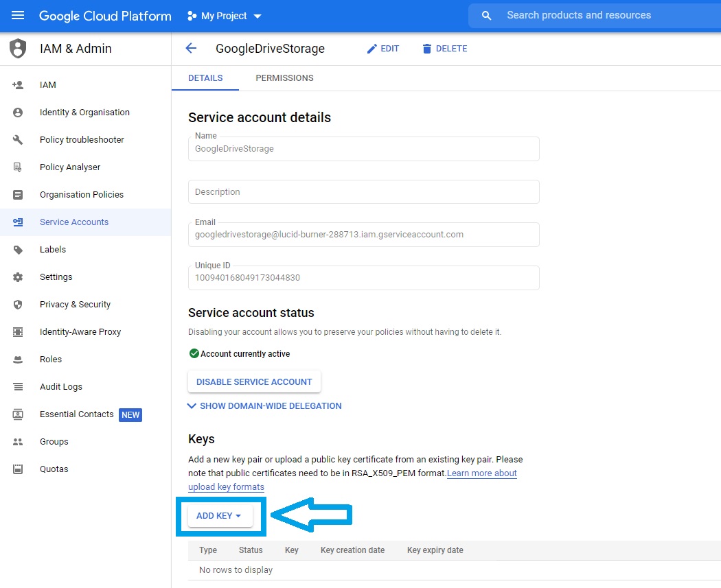Click the Policy troubleshooter wrench icon
The image size is (721, 588).
tap(18, 140)
